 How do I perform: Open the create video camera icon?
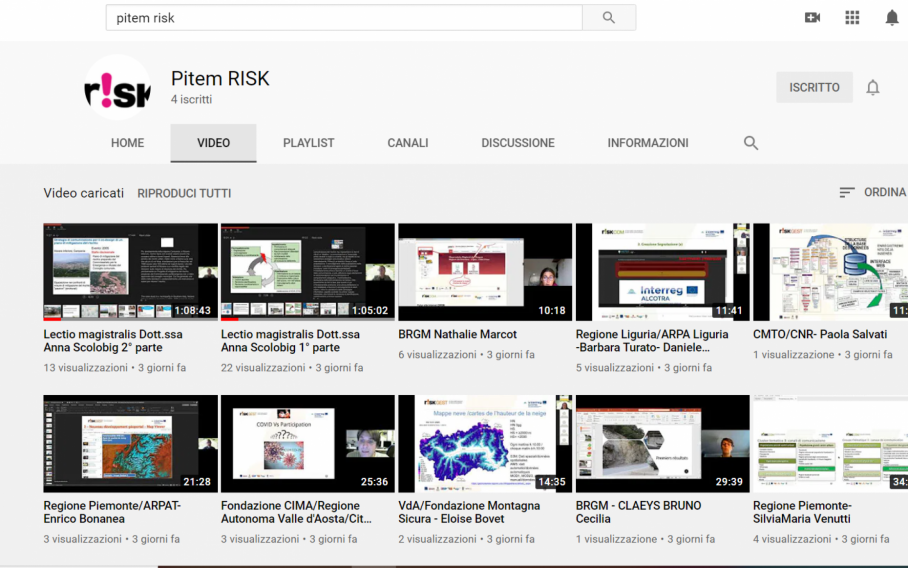pos(812,17)
